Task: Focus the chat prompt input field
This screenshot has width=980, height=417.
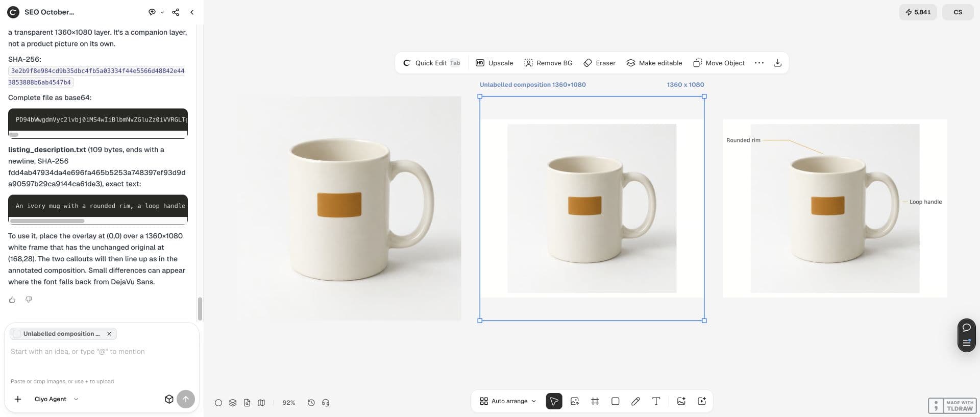Action: [x=101, y=352]
